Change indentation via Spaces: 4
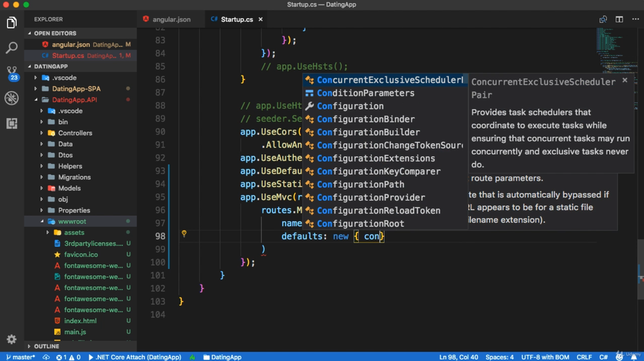Viewport: 644px width, 361px height. 500,357
